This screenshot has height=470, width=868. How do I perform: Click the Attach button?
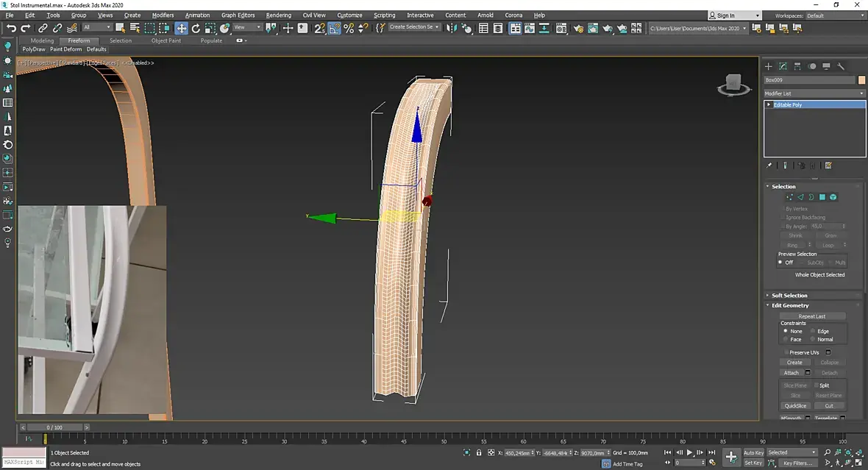pyautogui.click(x=791, y=373)
